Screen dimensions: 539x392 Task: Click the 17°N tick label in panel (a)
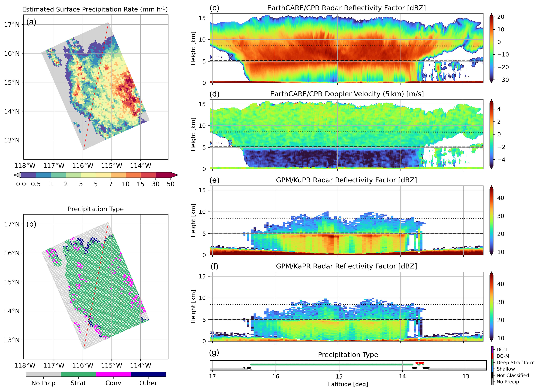(12, 25)
